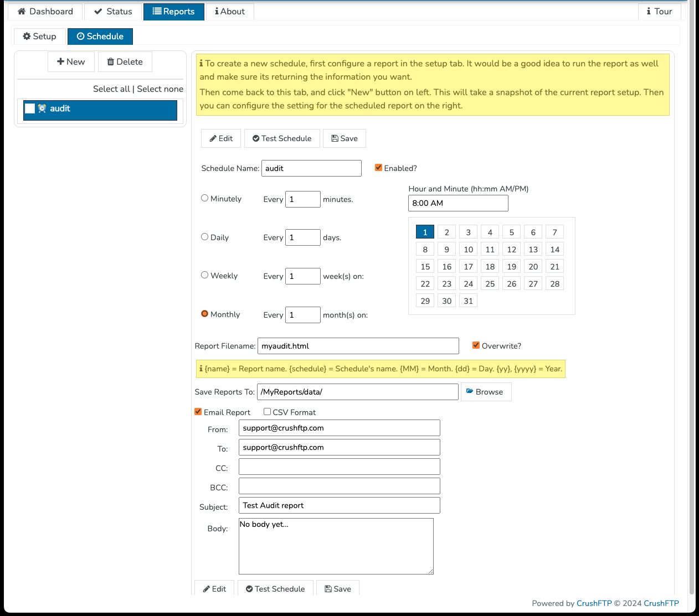Click the top Edit button

(221, 138)
